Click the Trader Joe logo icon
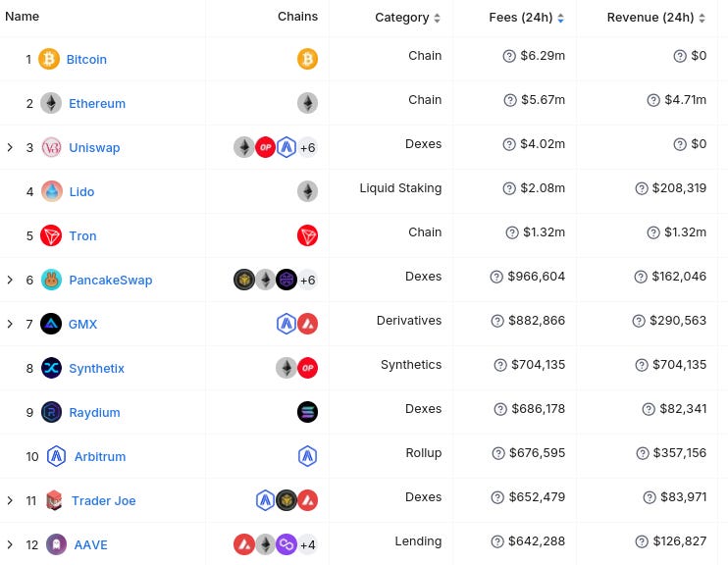Viewport: 728px width, 565px height. tap(54, 500)
